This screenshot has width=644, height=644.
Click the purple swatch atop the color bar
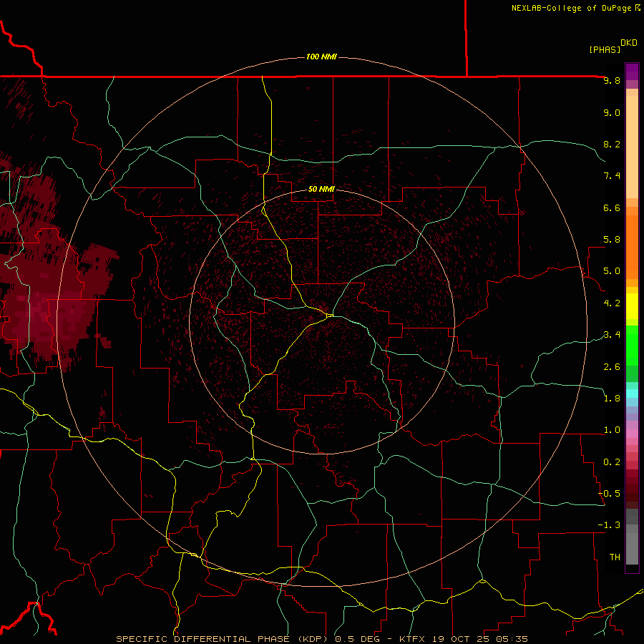[x=632, y=72]
